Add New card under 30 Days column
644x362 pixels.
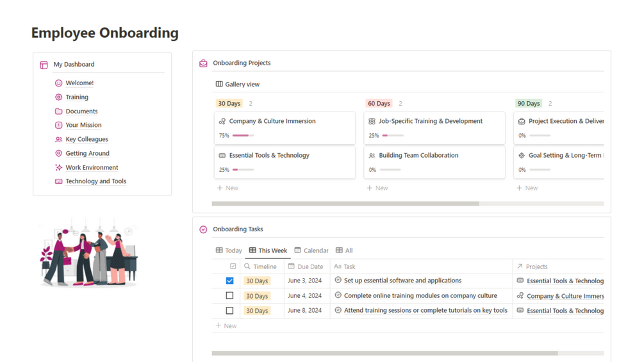[227, 188]
